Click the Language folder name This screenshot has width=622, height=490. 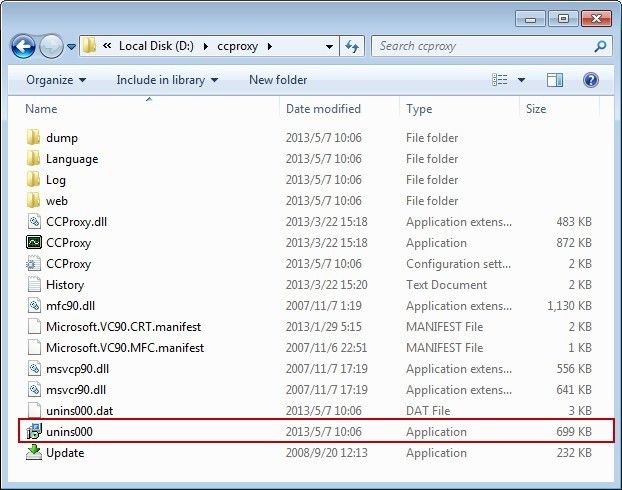coord(72,159)
